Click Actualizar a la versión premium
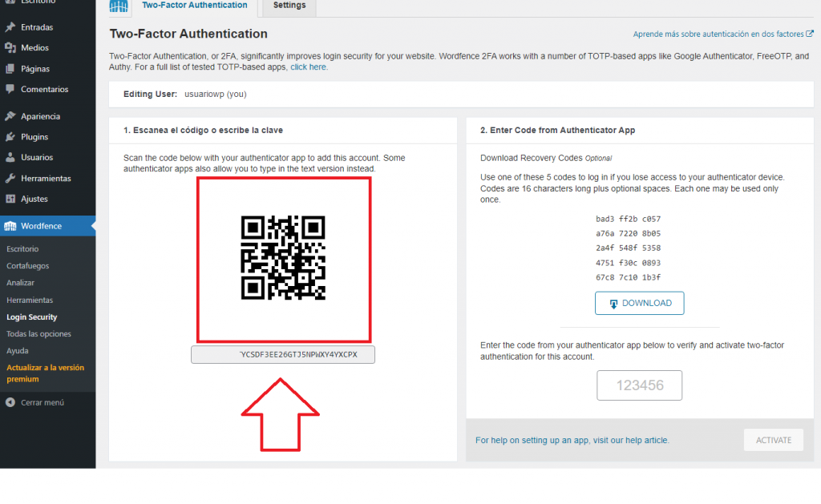Viewport: 821px width, 504px height. click(x=45, y=373)
